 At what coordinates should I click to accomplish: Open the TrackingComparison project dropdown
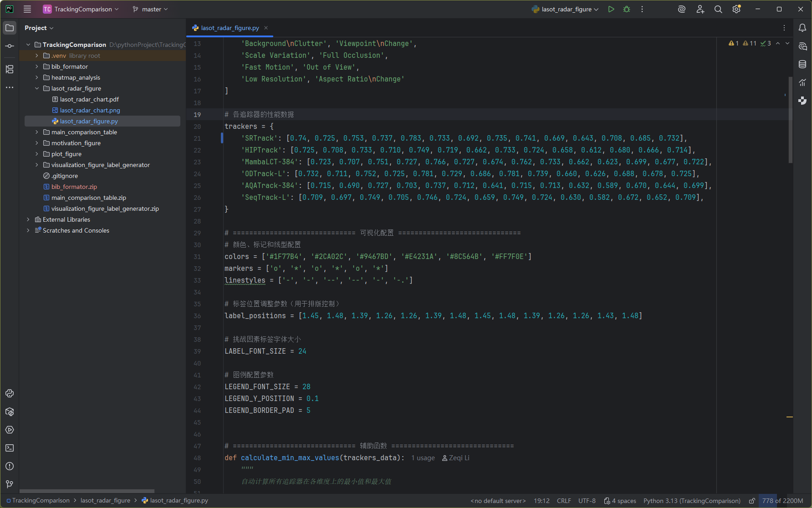click(81, 9)
